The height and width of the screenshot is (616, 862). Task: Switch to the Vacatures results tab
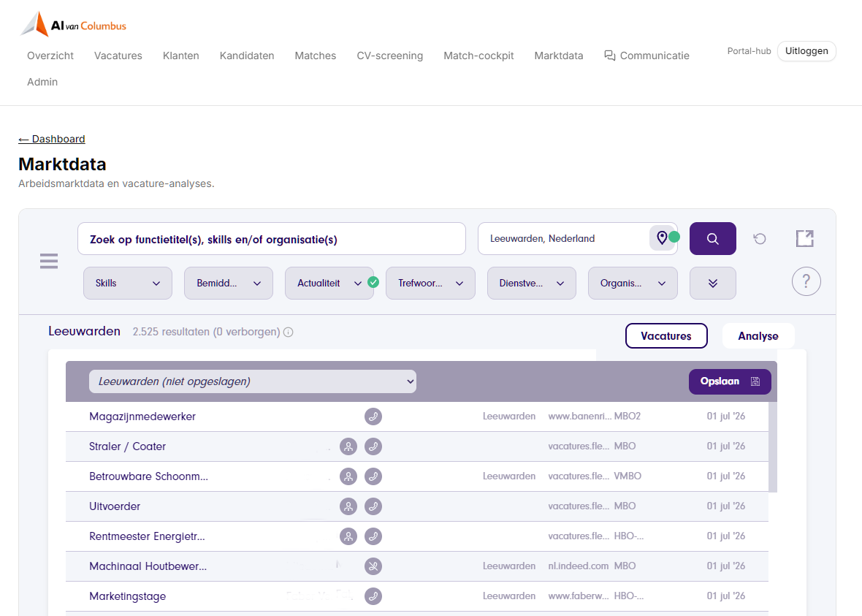(666, 336)
